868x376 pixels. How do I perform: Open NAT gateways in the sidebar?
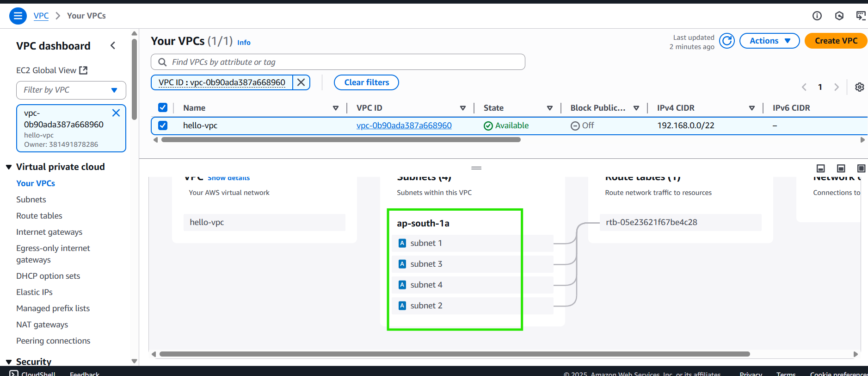click(42, 325)
